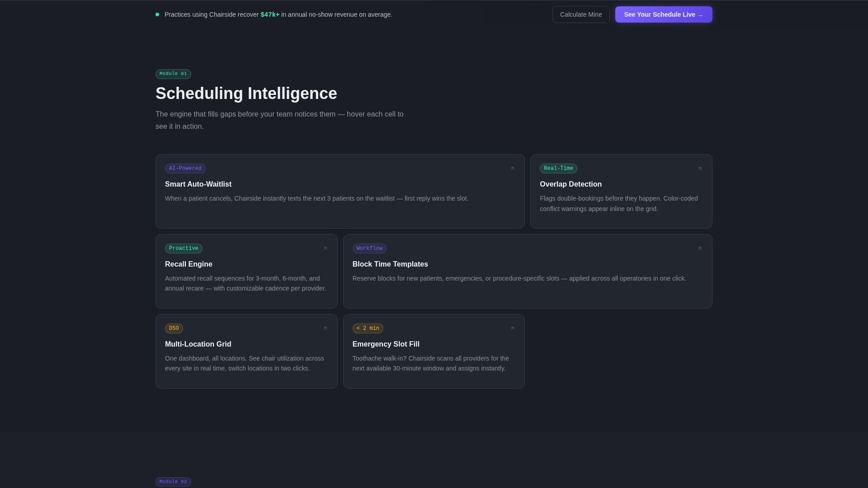Click See Your Schedule Live button
Viewport: 868px width, 488px height.
[664, 14]
